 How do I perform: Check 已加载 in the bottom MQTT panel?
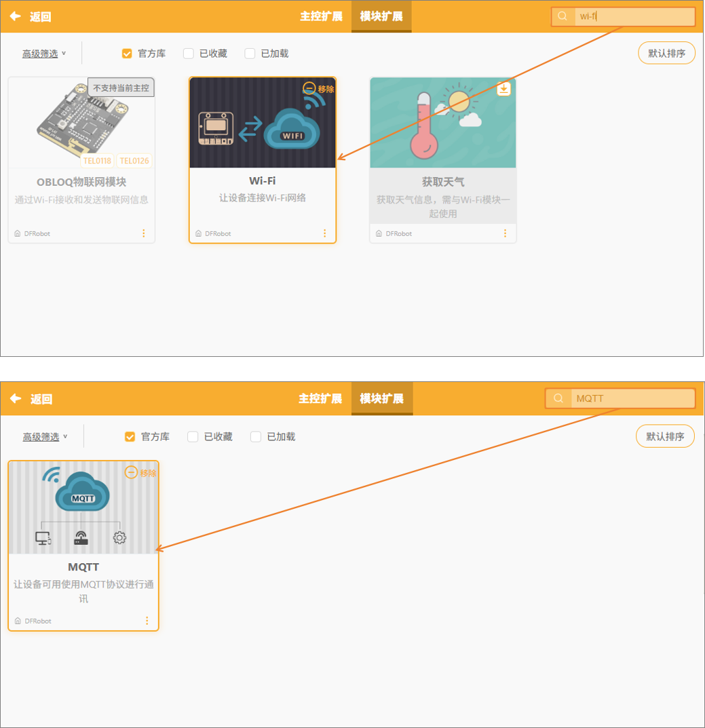(256, 437)
